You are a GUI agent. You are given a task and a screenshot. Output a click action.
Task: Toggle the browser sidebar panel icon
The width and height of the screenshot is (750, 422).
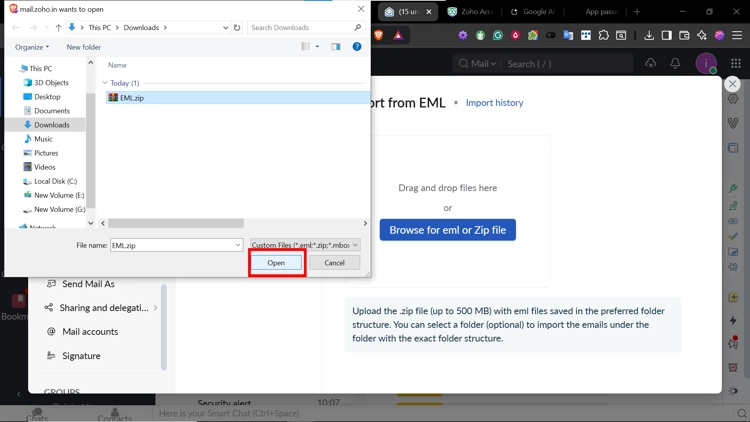tap(666, 35)
